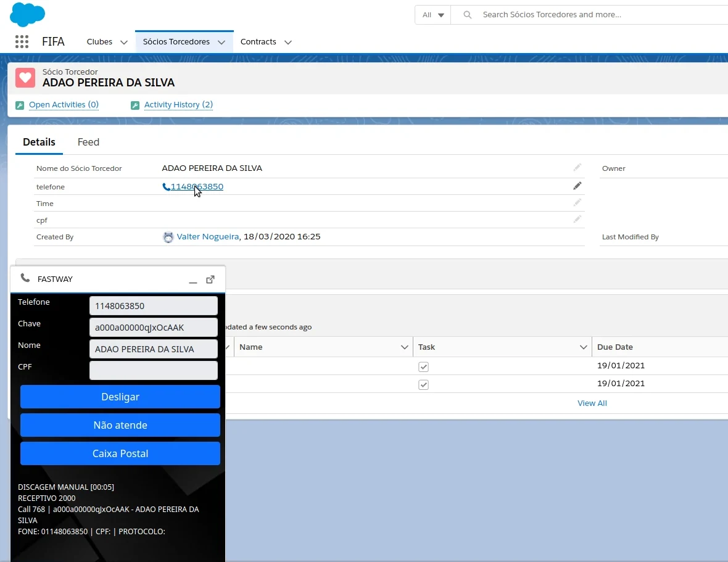Click the Open Activities wrench icon
The height and width of the screenshot is (562, 728).
pos(20,105)
